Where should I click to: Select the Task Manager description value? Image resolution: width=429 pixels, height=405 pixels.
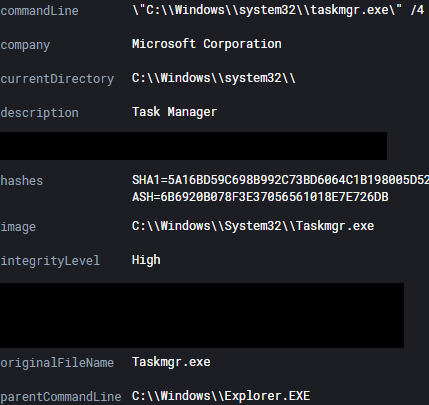pyautogui.click(x=174, y=112)
